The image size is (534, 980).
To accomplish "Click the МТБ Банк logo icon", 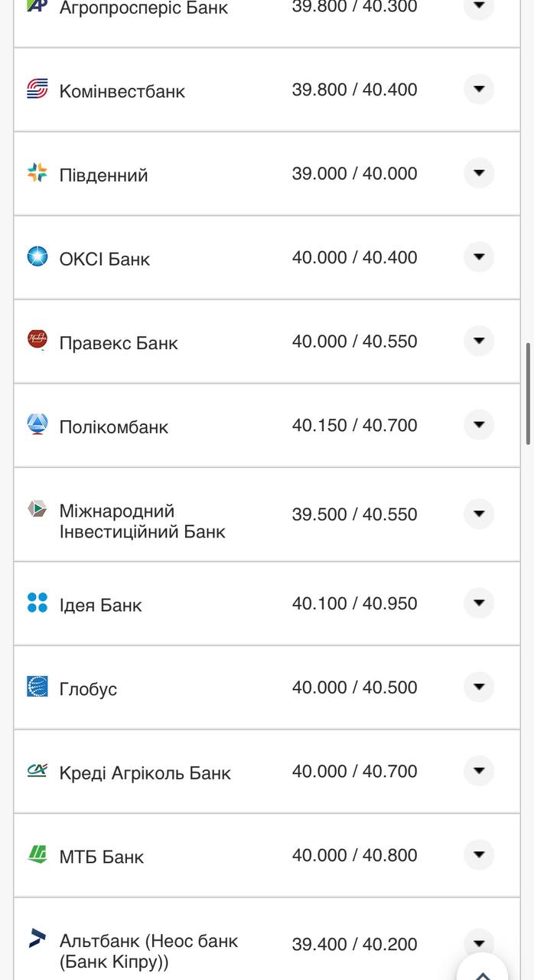I will 37,854.
